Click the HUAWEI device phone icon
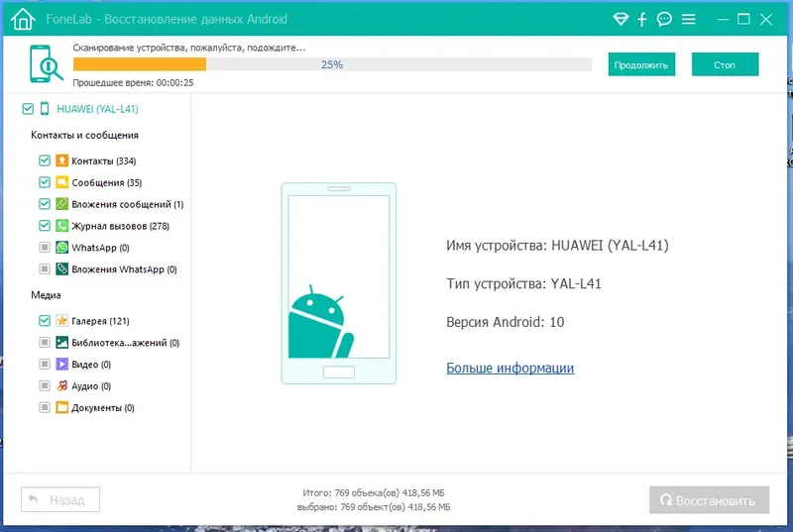Viewport: 793px width, 532px height. coord(45,109)
